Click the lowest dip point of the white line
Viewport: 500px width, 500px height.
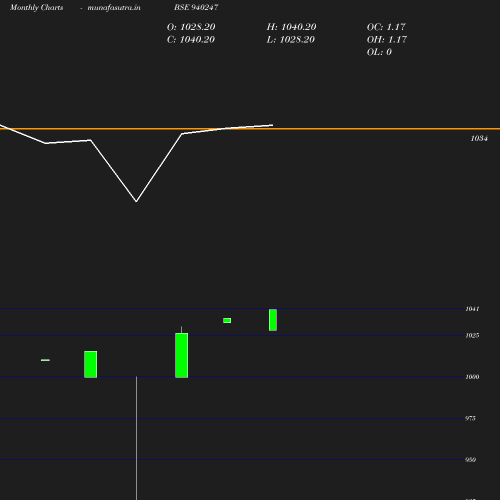[x=136, y=201]
